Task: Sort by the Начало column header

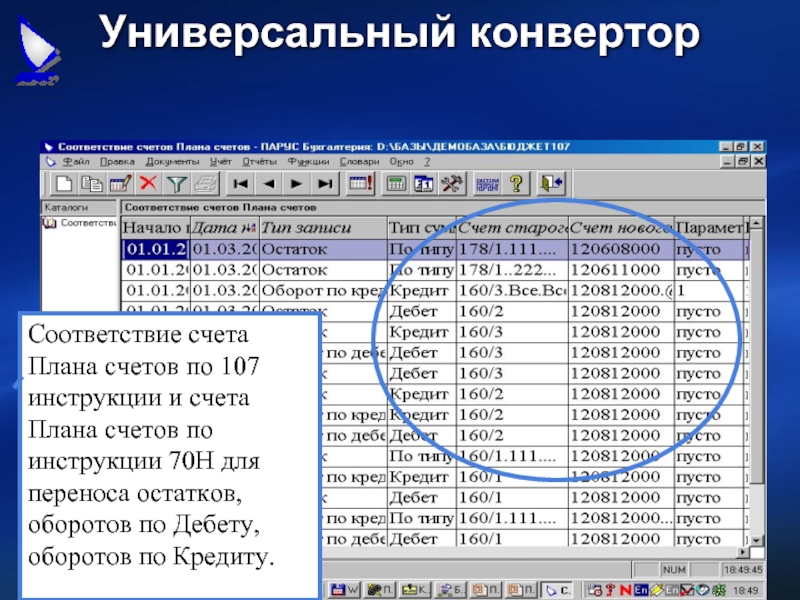Action: [156, 228]
